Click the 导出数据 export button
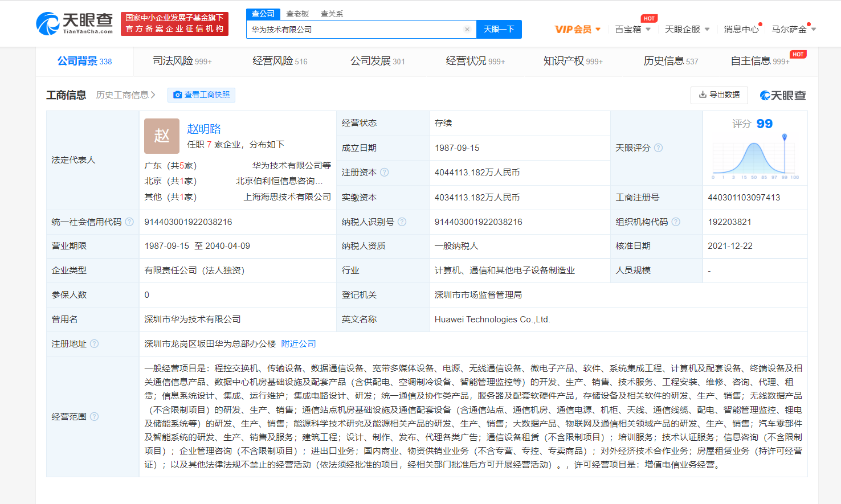Image resolution: width=841 pixels, height=504 pixels. [x=719, y=95]
